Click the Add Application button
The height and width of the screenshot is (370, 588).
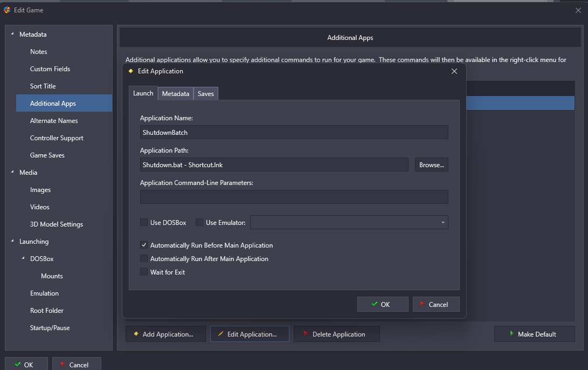pyautogui.click(x=166, y=334)
